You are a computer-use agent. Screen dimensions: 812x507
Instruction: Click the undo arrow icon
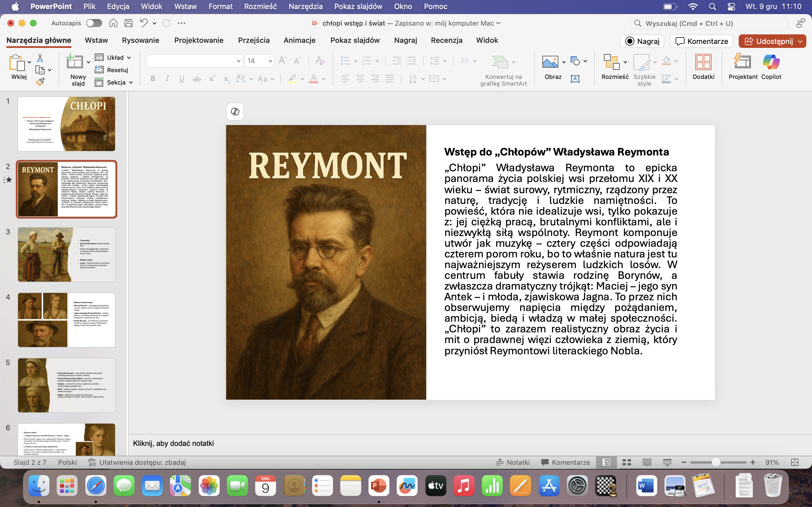[144, 23]
